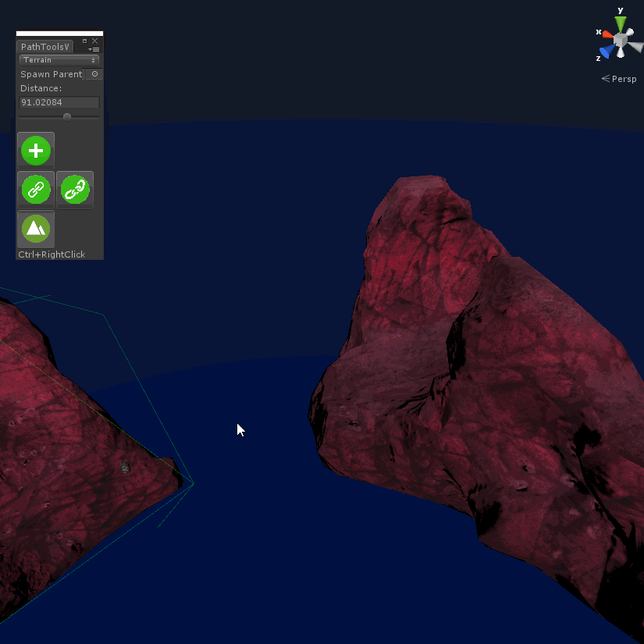644x644 pixels.
Task: Open the object picker for Spawn Parent
Action: (x=95, y=74)
